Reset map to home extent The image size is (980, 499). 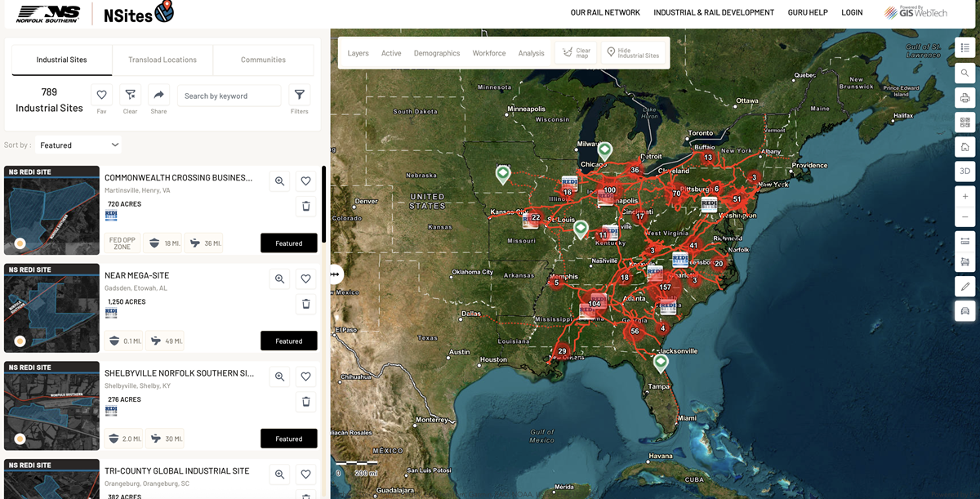964,147
